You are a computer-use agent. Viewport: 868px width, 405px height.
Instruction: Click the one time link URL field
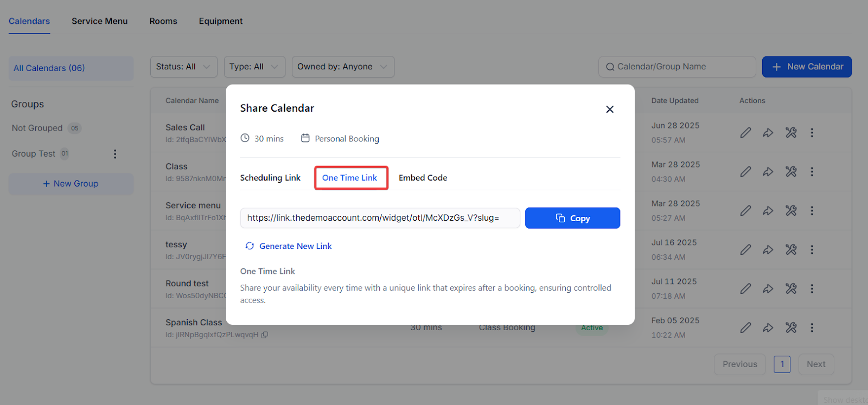380,218
